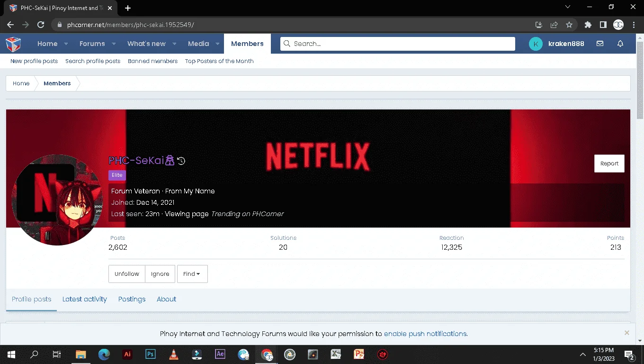Click the install app icon in address bar

pyautogui.click(x=539, y=25)
